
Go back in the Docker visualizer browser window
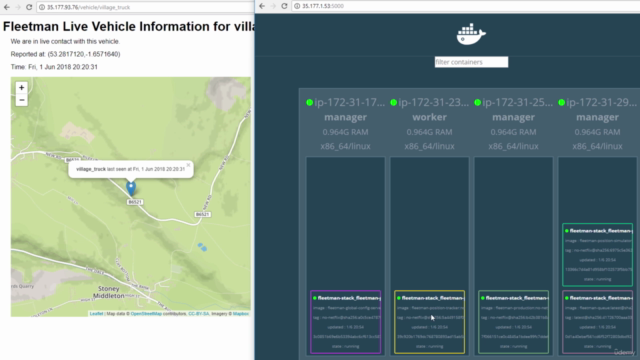(262, 6)
